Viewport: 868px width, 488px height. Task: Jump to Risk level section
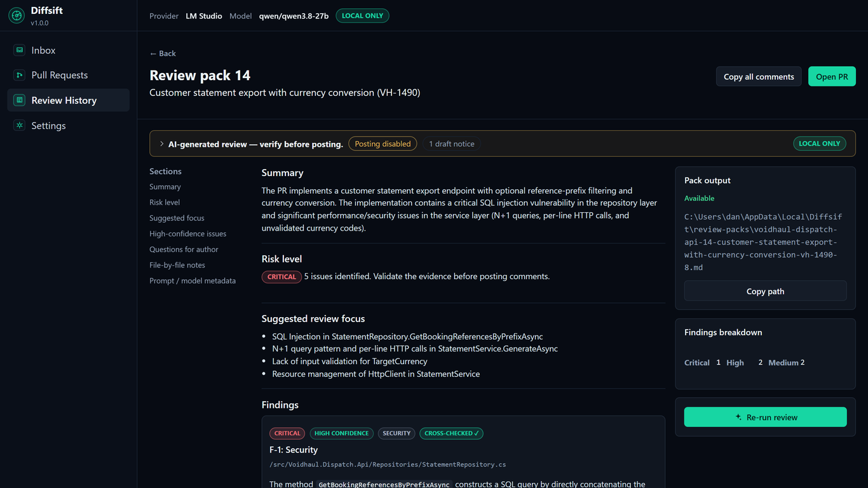tap(165, 202)
